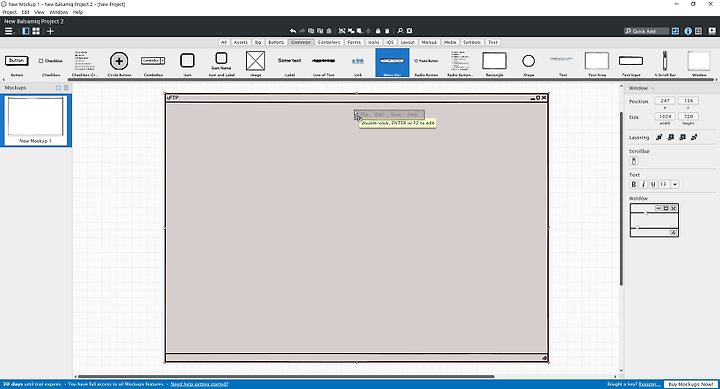Switch to the All library tab
The height and width of the screenshot is (389, 720).
(224, 42)
